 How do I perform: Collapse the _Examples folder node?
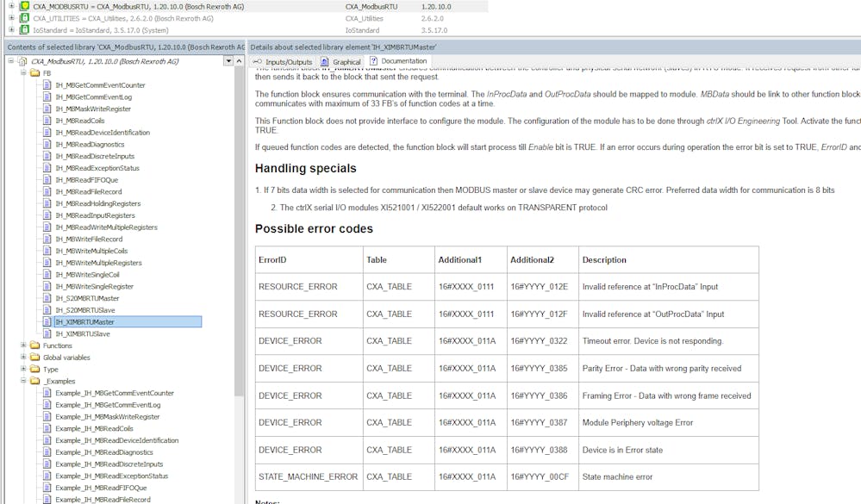[22, 381]
